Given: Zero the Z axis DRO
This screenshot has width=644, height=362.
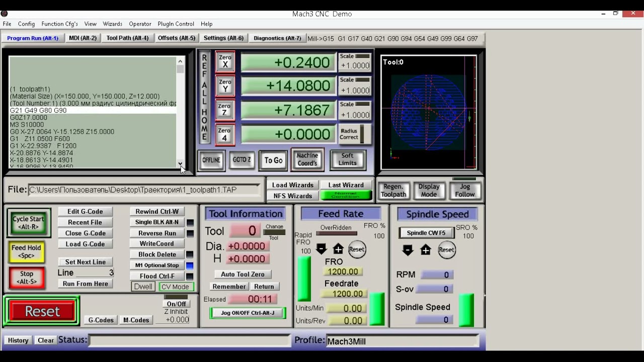Looking at the screenshot, I should coord(225,110).
